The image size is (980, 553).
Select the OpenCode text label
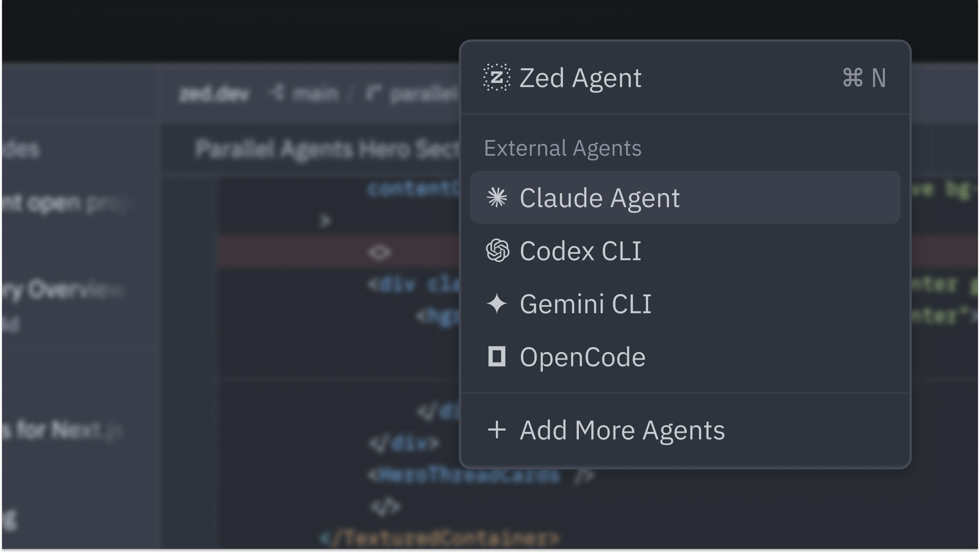[583, 357]
